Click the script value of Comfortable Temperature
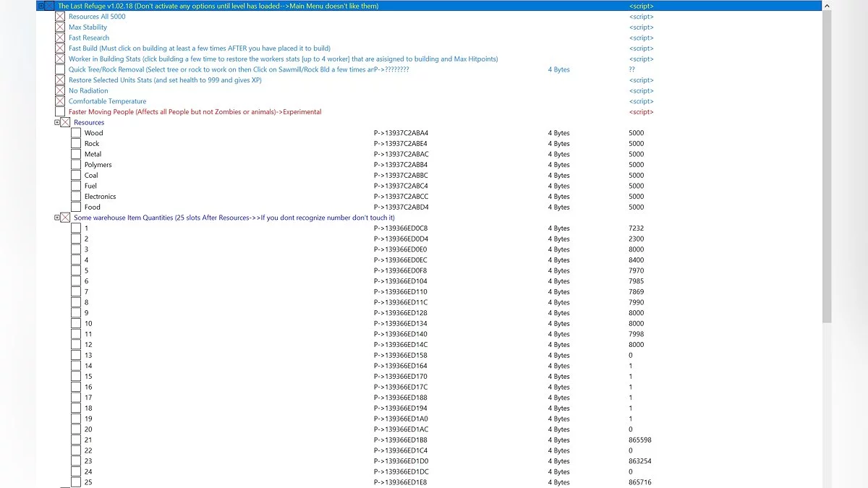The height and width of the screenshot is (488, 868). (642, 101)
